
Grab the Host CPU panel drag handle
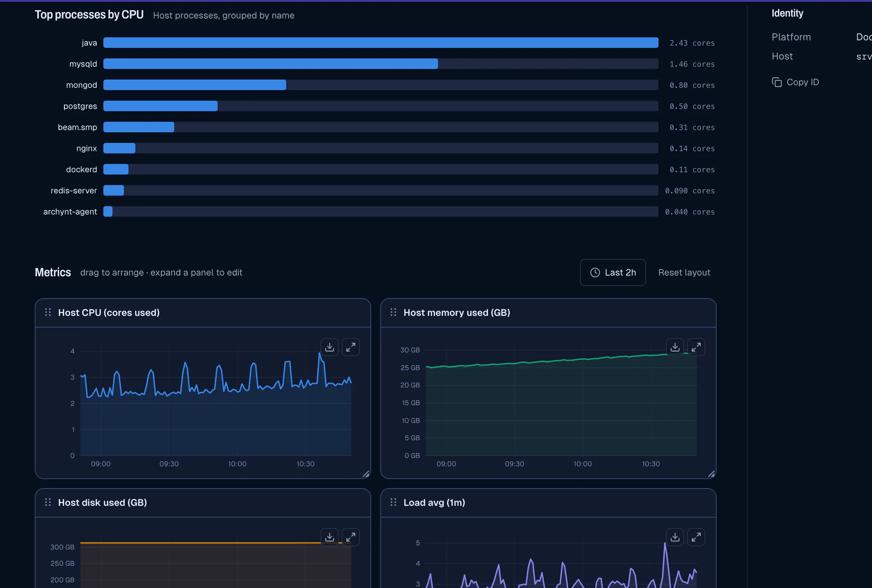coord(48,312)
